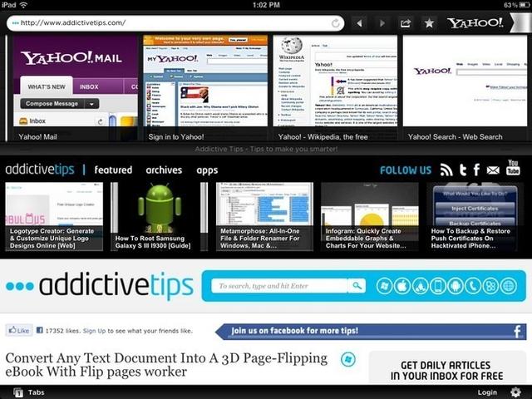Tap the 63% battery indicator
The image size is (532, 399).
pos(516,5)
